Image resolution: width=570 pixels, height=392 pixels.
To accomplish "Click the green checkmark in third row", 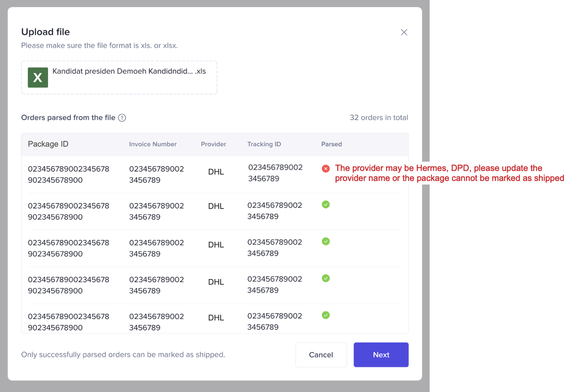I will (x=326, y=242).
